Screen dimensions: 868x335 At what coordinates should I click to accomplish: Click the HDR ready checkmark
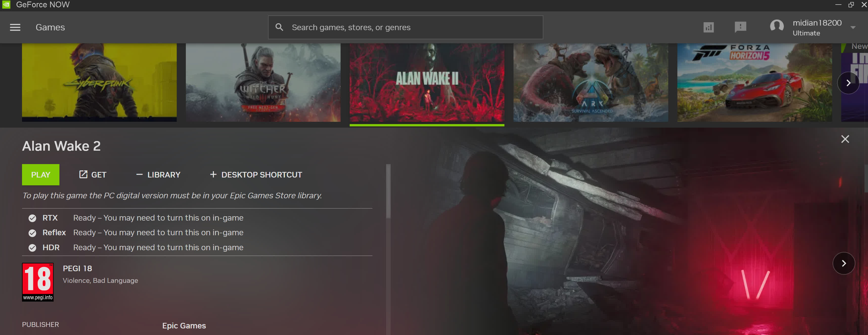pos(32,248)
